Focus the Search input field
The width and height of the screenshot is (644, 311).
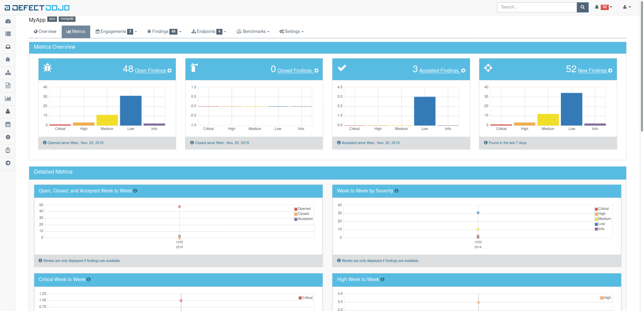537,7
